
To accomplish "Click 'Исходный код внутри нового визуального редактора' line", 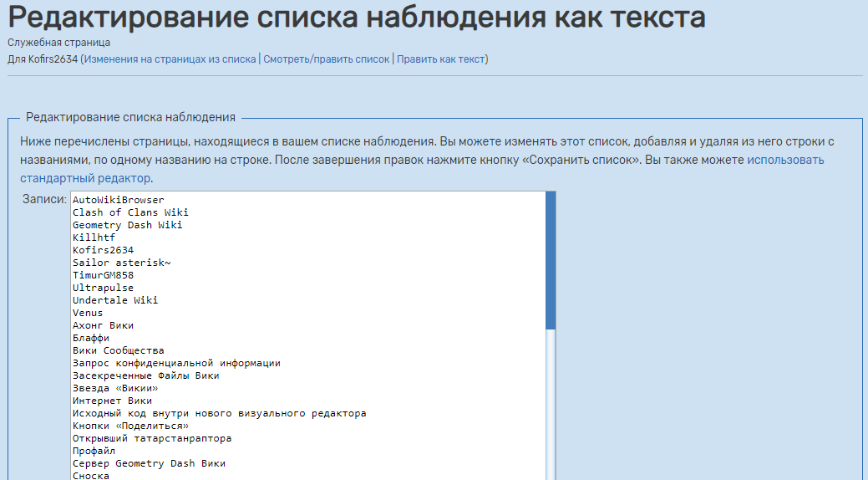I will (219, 413).
